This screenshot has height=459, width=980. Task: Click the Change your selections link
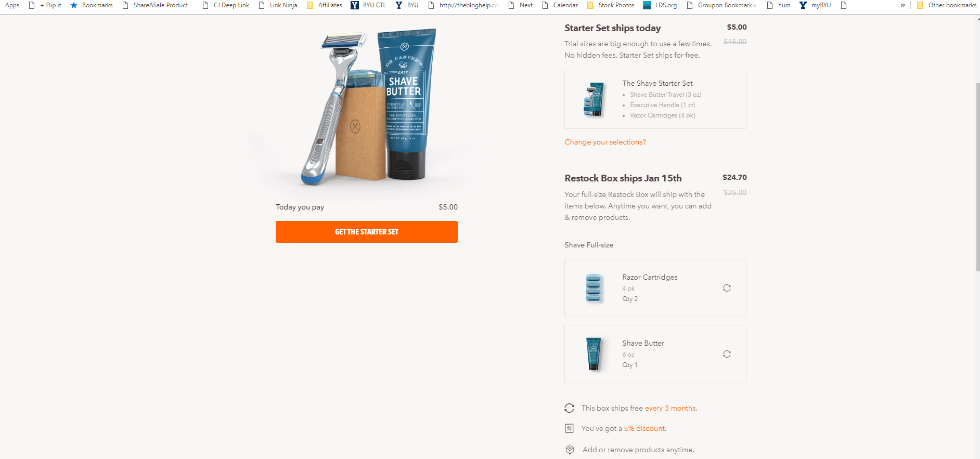[x=605, y=142]
